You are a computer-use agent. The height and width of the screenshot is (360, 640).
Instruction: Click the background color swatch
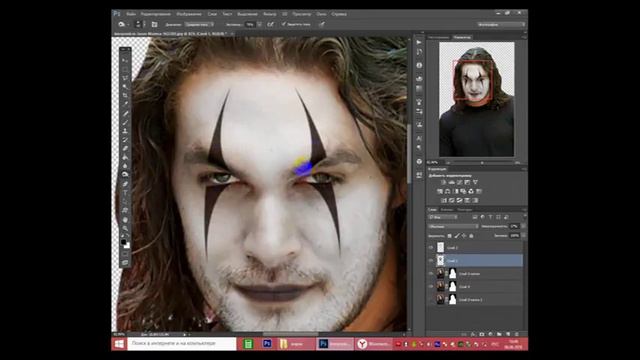[x=127, y=246]
